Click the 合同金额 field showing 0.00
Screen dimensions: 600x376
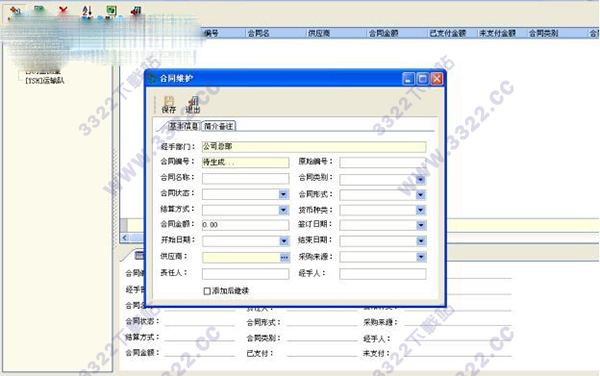click(245, 225)
